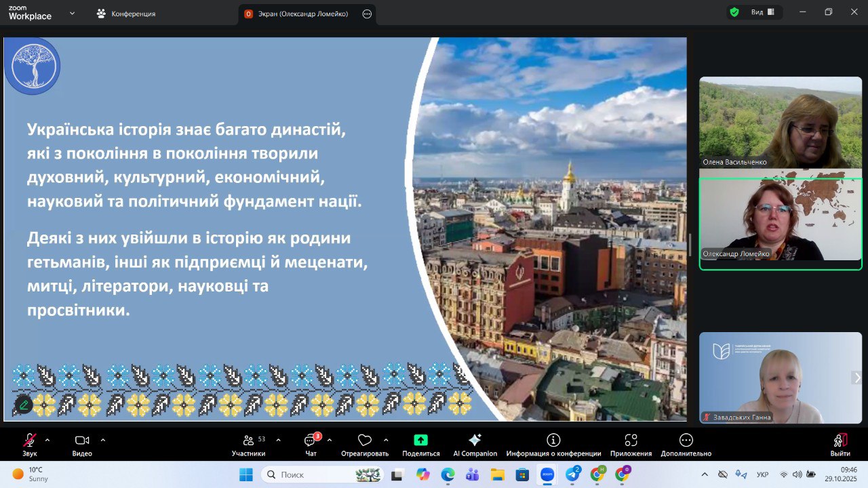Open AI Companion
The height and width of the screenshot is (488, 868).
tap(475, 445)
